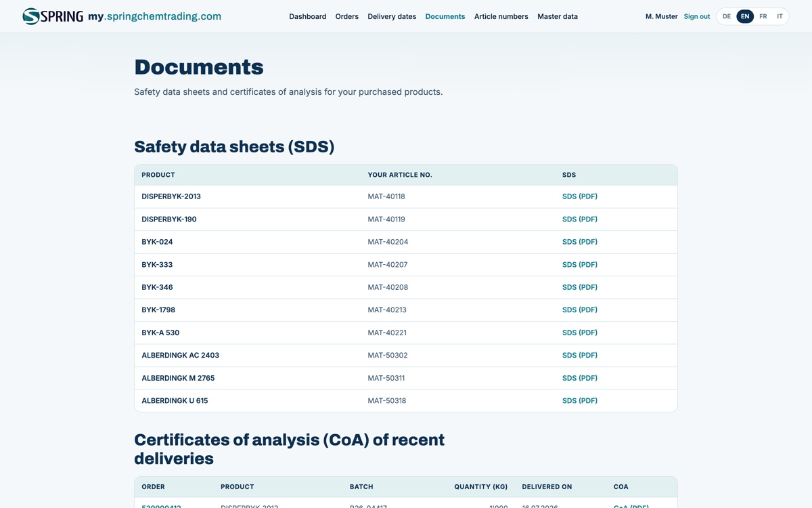
Task: Click article number MAT-50302
Action: pyautogui.click(x=388, y=355)
